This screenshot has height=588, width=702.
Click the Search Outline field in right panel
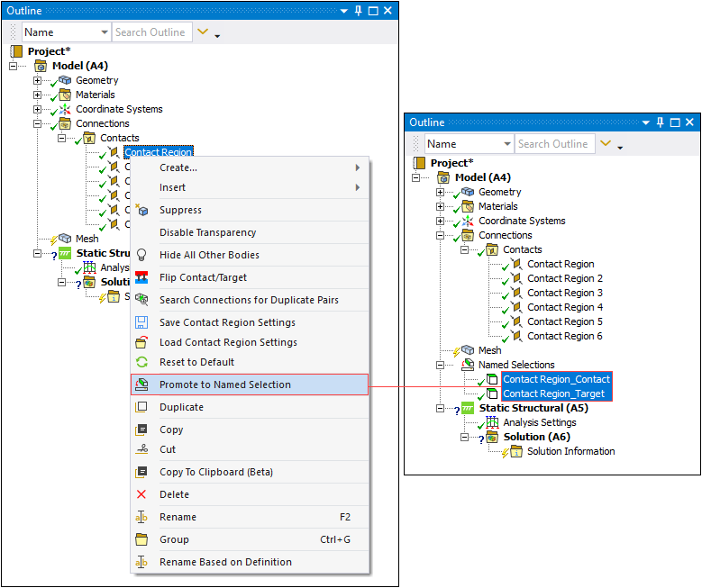(x=553, y=144)
